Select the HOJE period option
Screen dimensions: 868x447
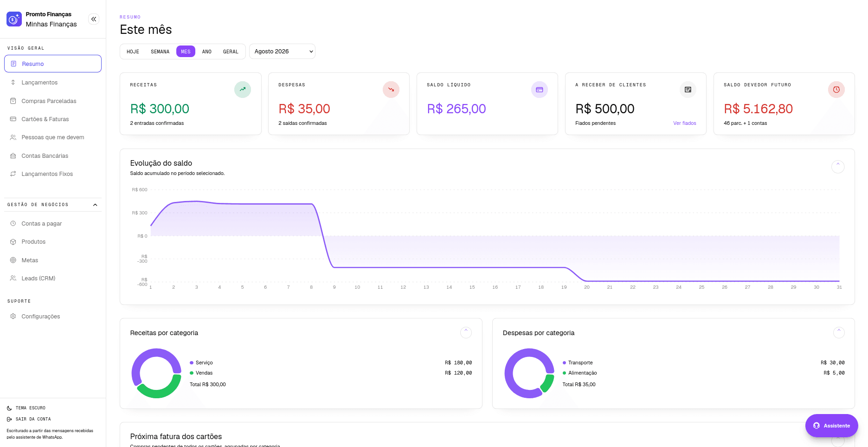(133, 52)
